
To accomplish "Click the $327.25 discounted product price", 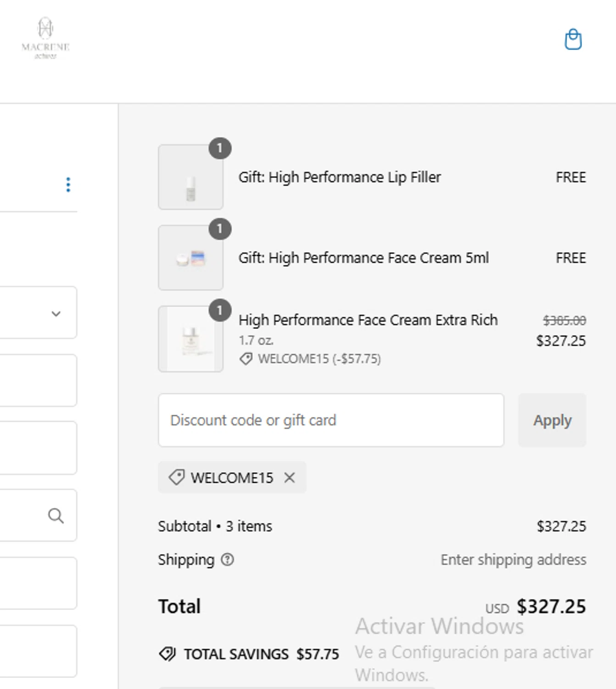I will [561, 341].
